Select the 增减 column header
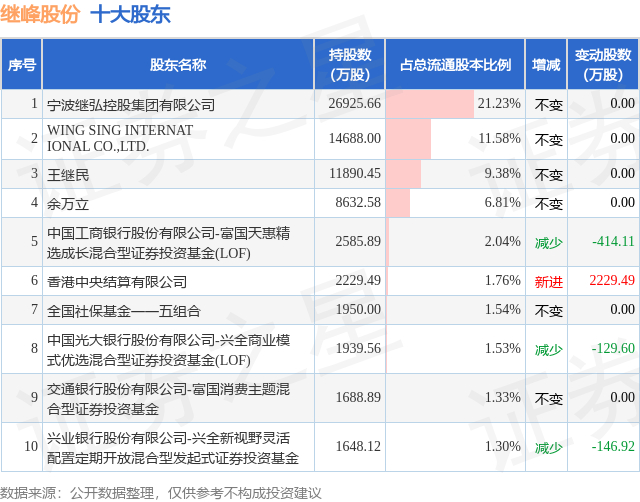 pos(546,64)
